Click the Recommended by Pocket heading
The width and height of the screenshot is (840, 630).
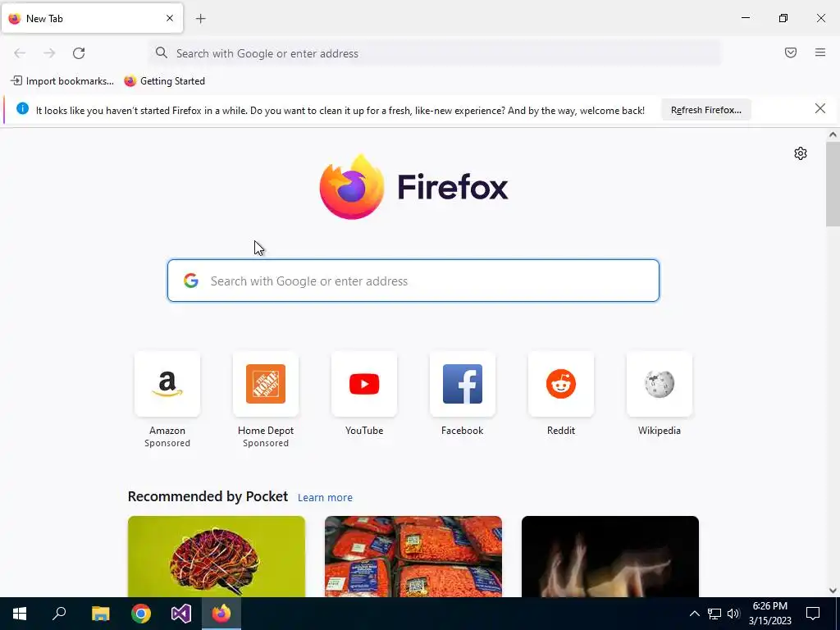(x=208, y=496)
